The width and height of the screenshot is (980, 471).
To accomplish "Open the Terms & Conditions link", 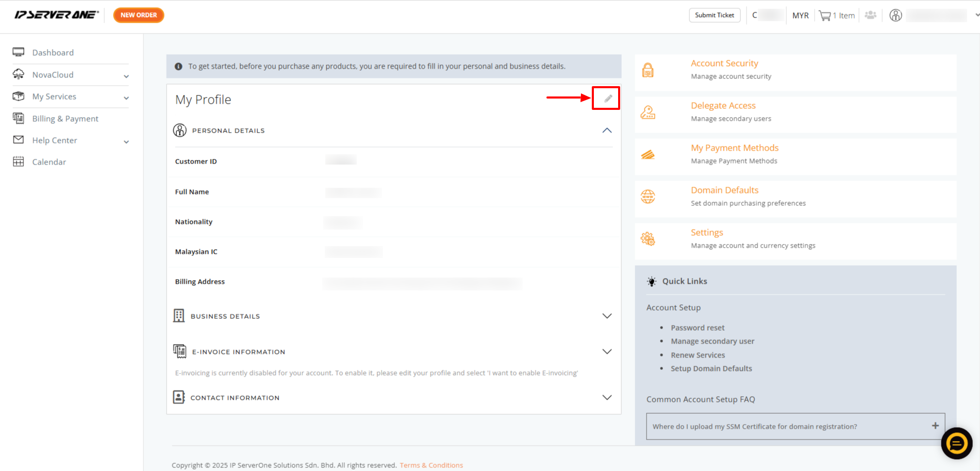I will click(x=431, y=465).
